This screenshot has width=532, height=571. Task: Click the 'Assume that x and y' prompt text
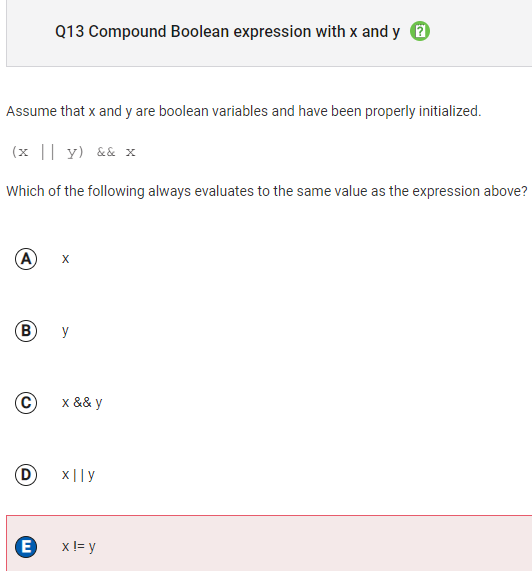coord(244,111)
